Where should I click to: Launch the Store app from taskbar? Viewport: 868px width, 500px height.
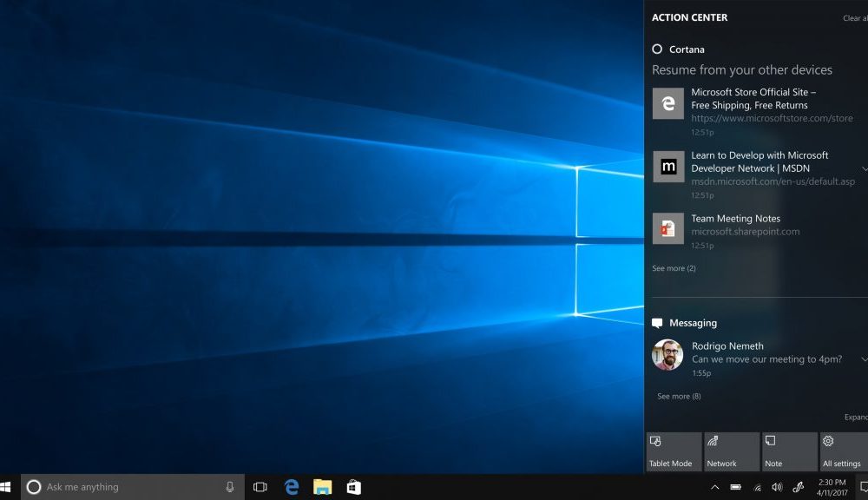[353, 487]
